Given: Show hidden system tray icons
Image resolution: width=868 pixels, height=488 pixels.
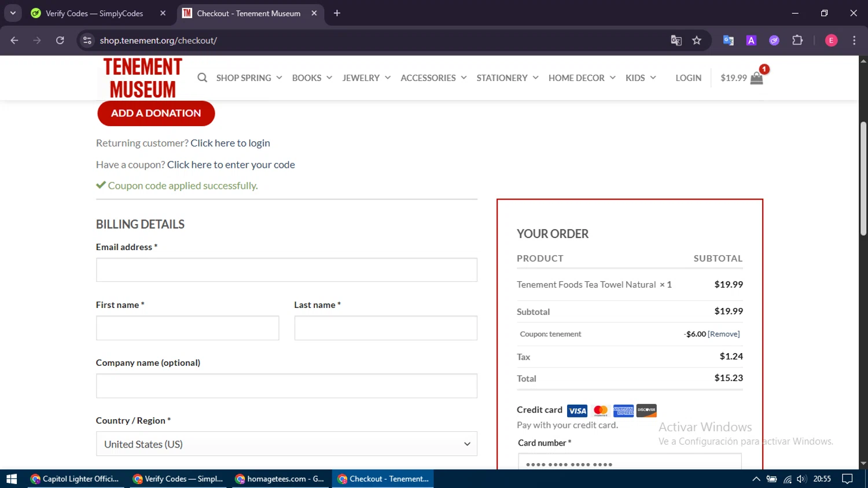Looking at the screenshot, I should pos(756,479).
